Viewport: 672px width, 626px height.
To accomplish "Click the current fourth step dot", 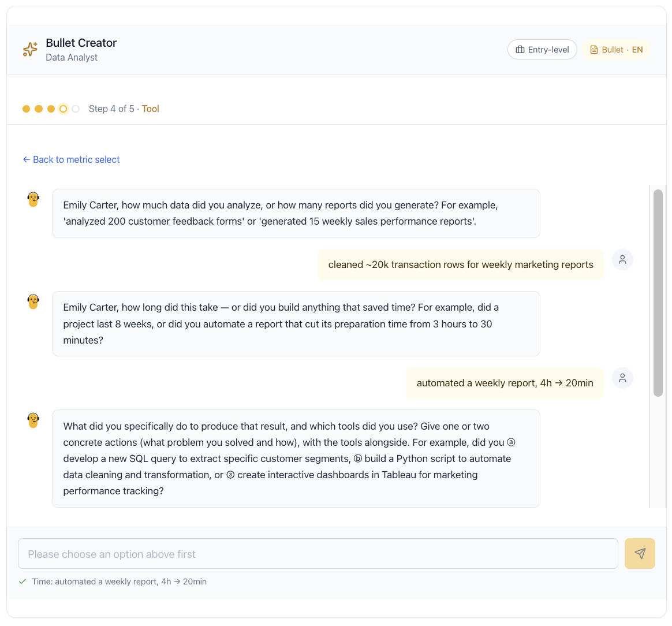I will 64,109.
